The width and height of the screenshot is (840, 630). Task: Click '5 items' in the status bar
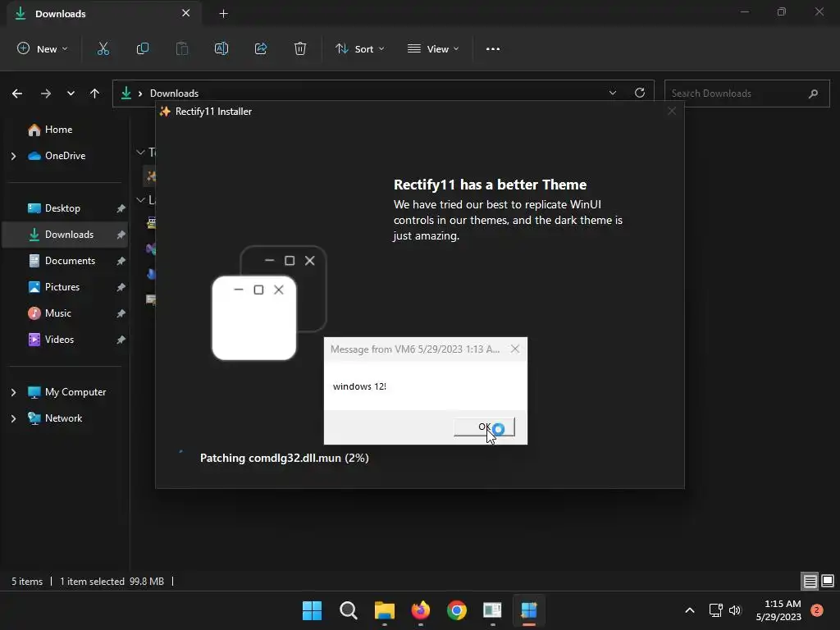tap(27, 582)
